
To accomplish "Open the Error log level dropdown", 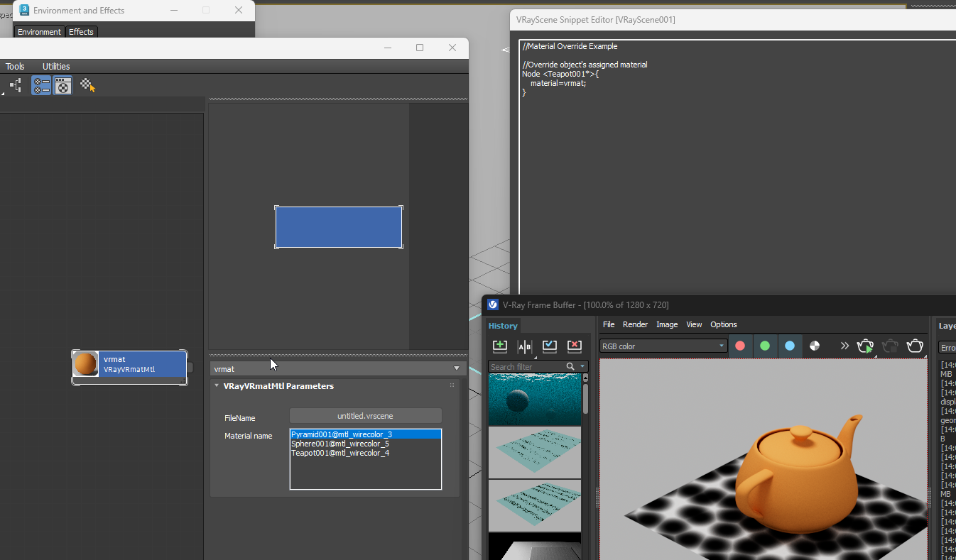I will point(947,348).
